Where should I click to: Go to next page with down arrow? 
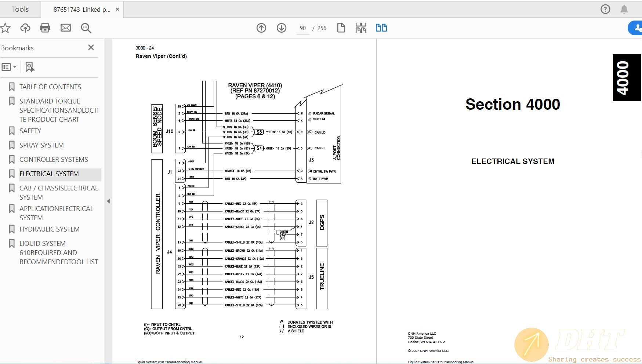pyautogui.click(x=281, y=28)
